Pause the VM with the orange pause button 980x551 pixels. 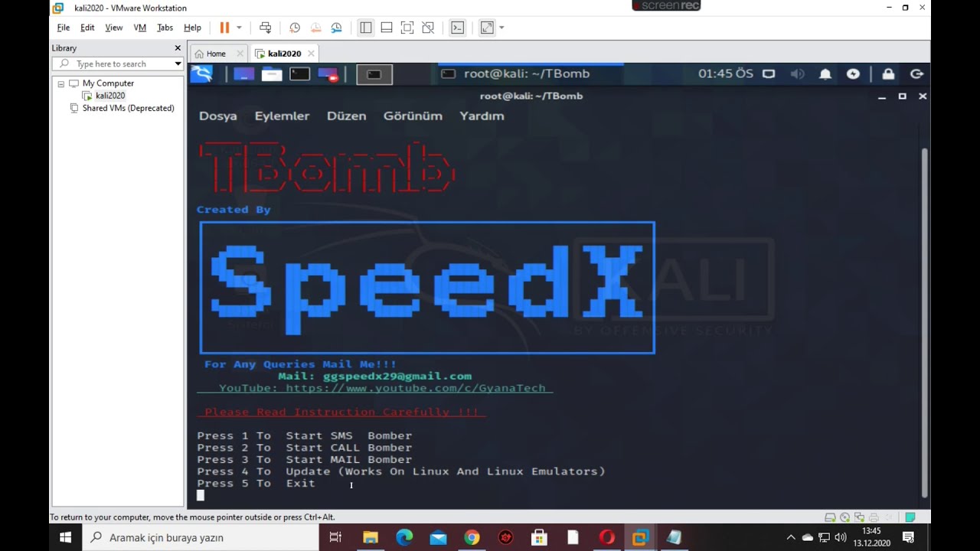coord(224,28)
